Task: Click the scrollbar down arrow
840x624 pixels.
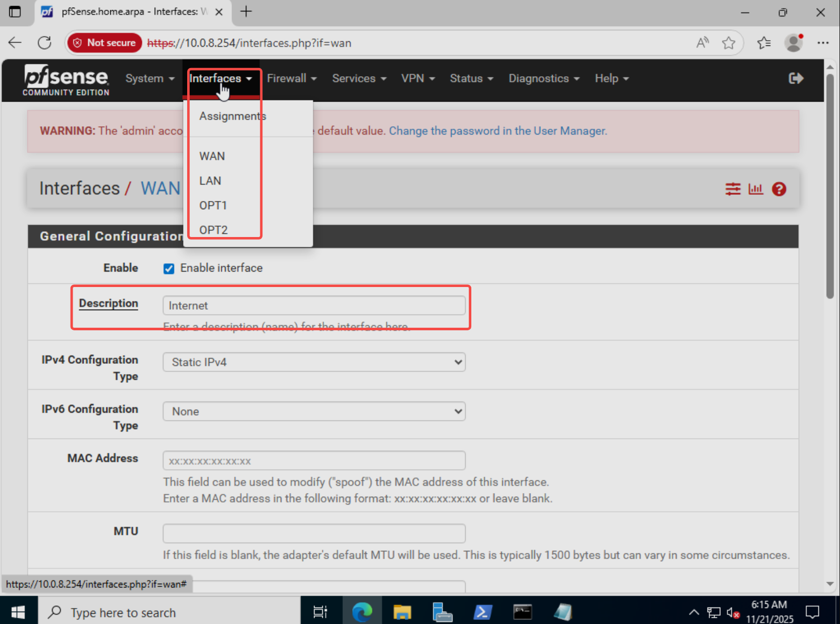Action: click(830, 584)
